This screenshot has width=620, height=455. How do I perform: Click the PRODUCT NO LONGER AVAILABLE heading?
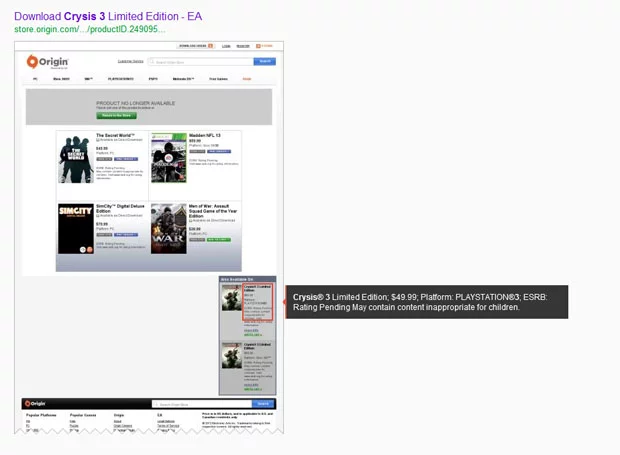[136, 103]
